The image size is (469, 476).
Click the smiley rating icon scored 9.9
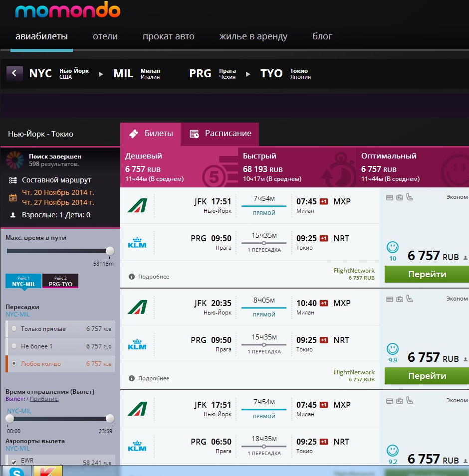pos(392,349)
